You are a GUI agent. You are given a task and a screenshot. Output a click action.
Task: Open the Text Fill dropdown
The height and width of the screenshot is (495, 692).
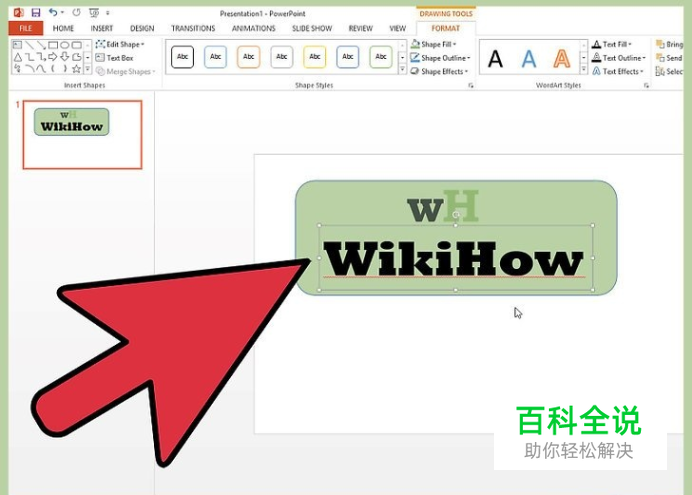click(612, 44)
